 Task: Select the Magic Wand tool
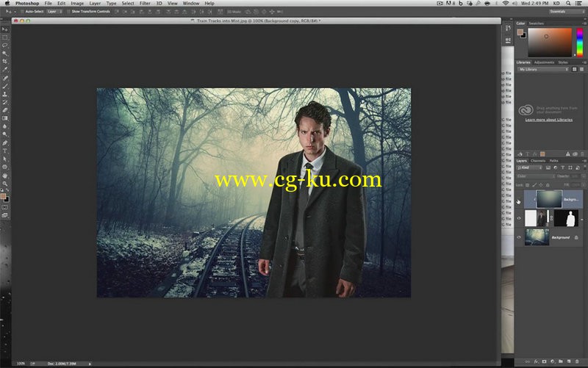click(5, 54)
